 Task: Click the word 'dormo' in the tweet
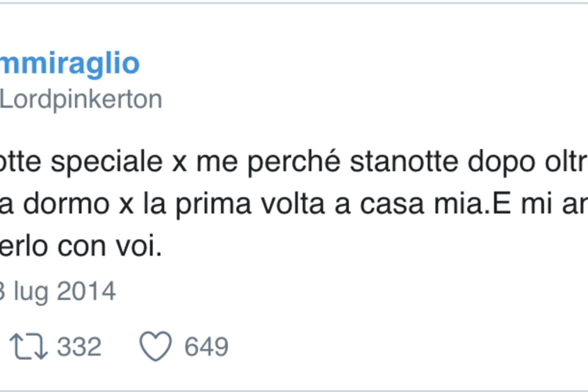click(66, 204)
